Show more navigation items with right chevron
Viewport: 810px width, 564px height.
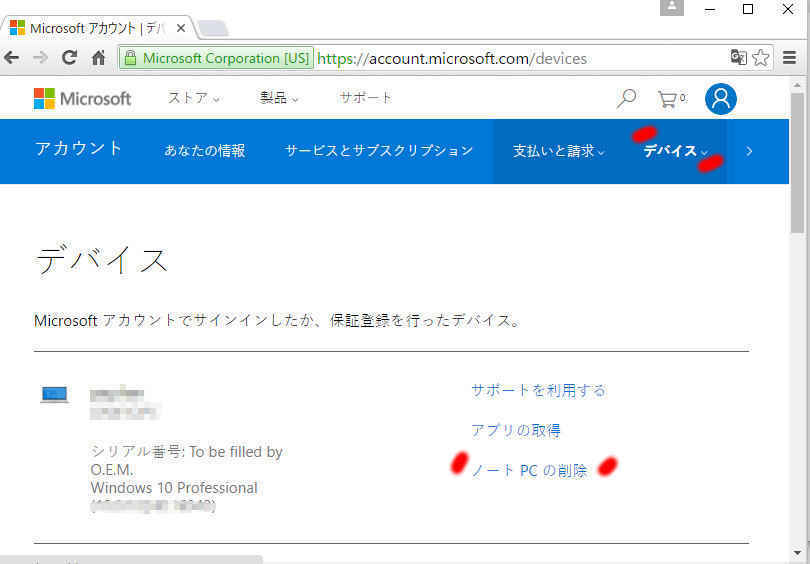pos(749,151)
